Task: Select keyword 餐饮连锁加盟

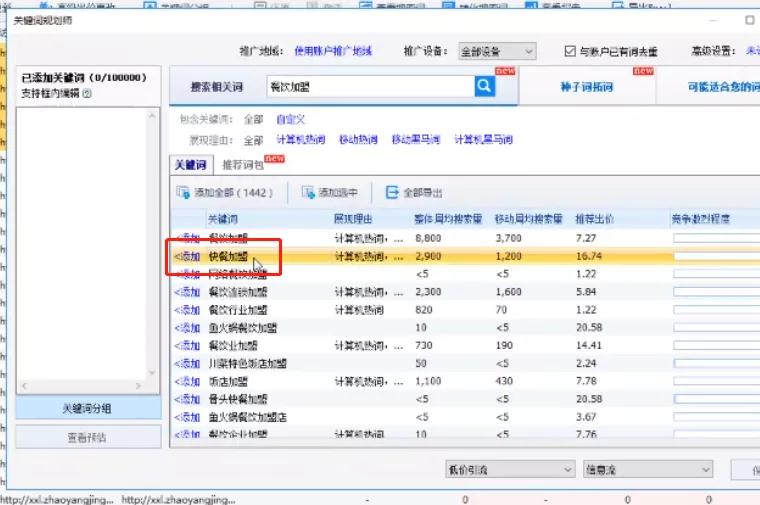Action: click(x=238, y=292)
